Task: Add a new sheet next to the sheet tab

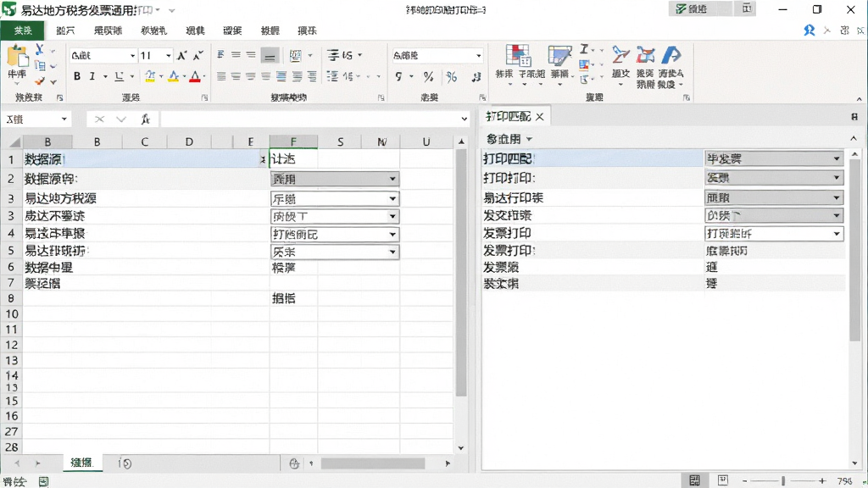Action: point(125,463)
